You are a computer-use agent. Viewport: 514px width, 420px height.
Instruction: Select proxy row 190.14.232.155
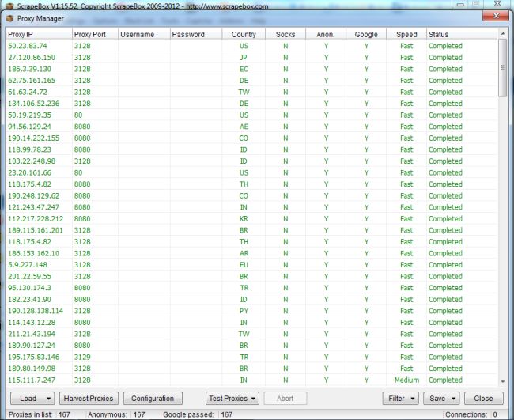tap(251, 138)
